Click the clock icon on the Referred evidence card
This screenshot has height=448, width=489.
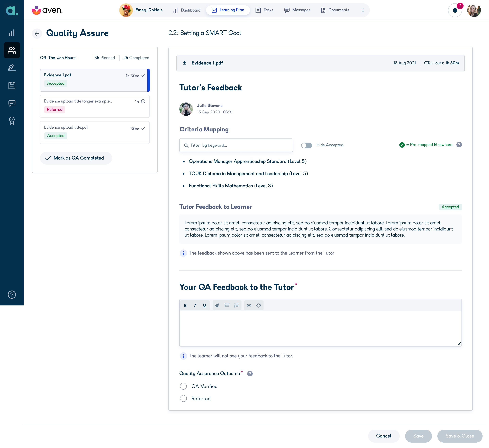tap(143, 101)
